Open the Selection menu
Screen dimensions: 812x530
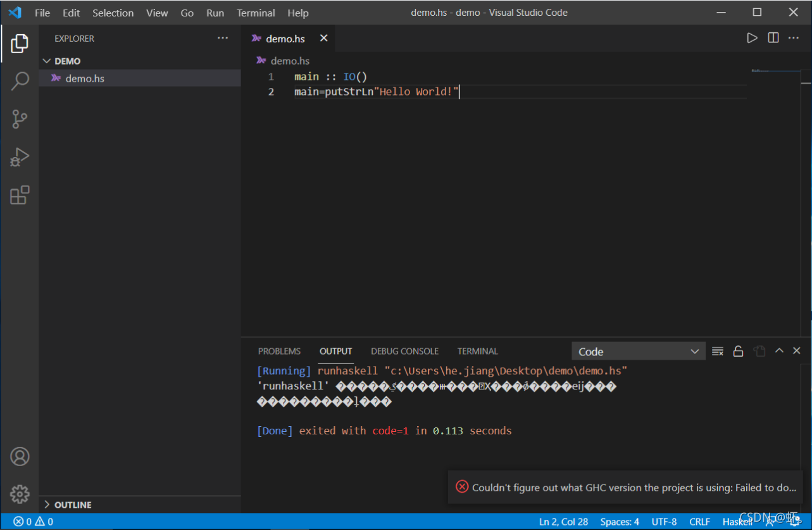point(113,13)
